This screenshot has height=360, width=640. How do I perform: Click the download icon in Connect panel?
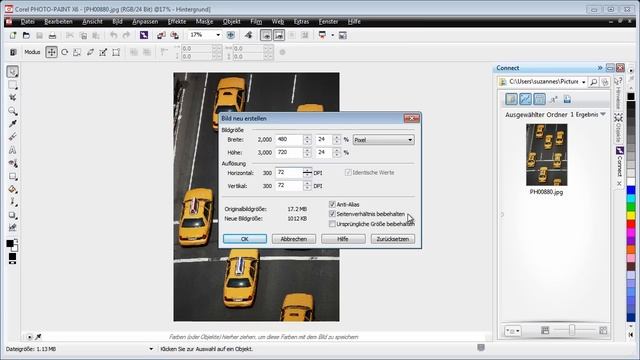(x=567, y=99)
